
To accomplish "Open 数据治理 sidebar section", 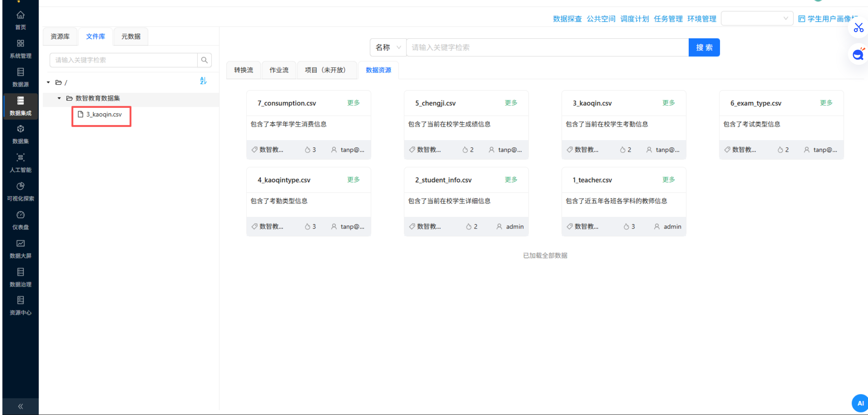I will click(21, 277).
